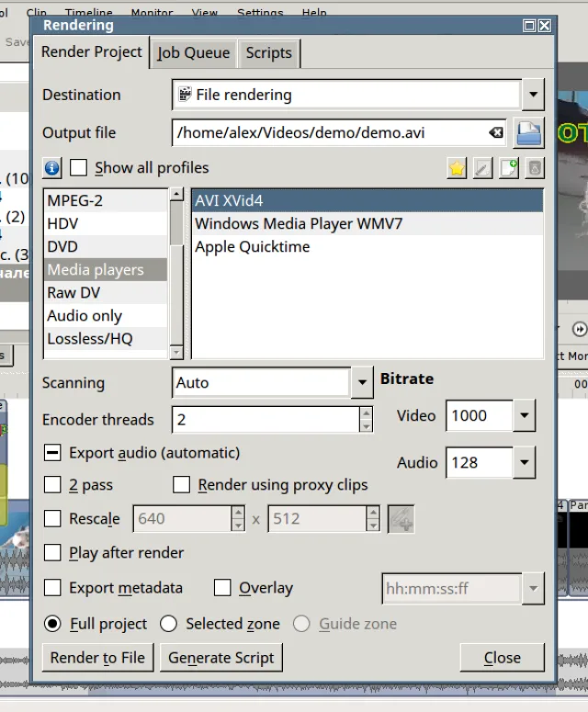Open the Destination dropdown
Image resolution: width=588 pixels, height=712 pixels.
pos(533,95)
